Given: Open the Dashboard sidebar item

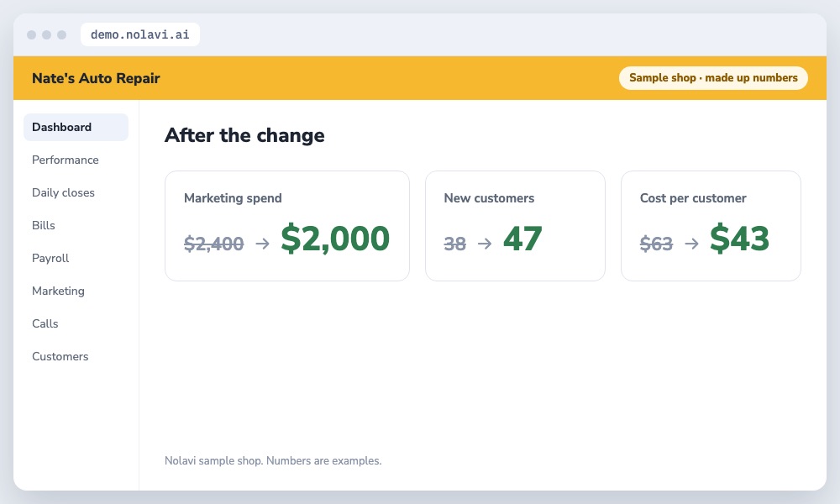Looking at the screenshot, I should point(76,127).
